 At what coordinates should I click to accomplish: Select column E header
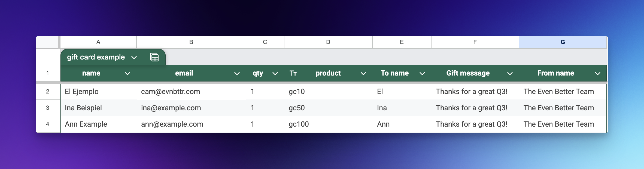(402, 42)
